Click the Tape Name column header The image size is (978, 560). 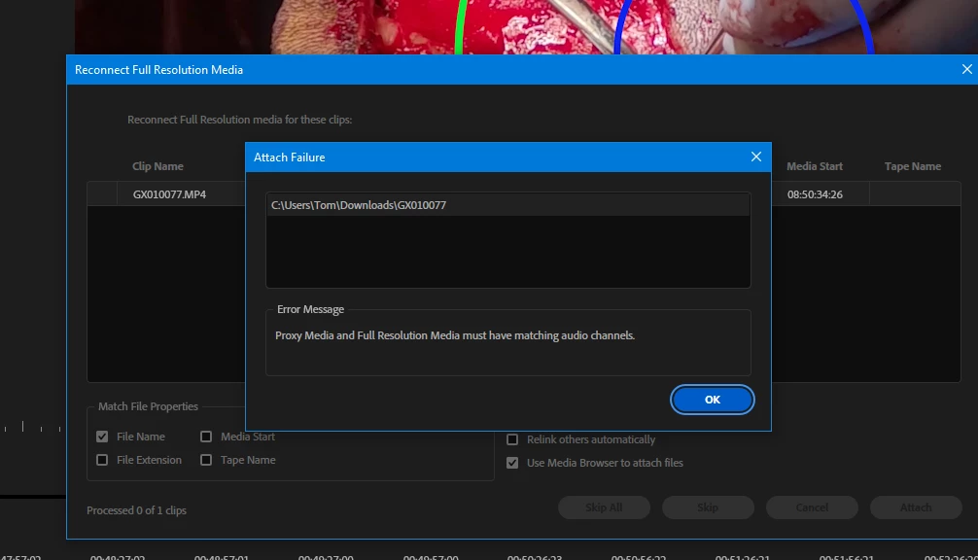click(913, 166)
